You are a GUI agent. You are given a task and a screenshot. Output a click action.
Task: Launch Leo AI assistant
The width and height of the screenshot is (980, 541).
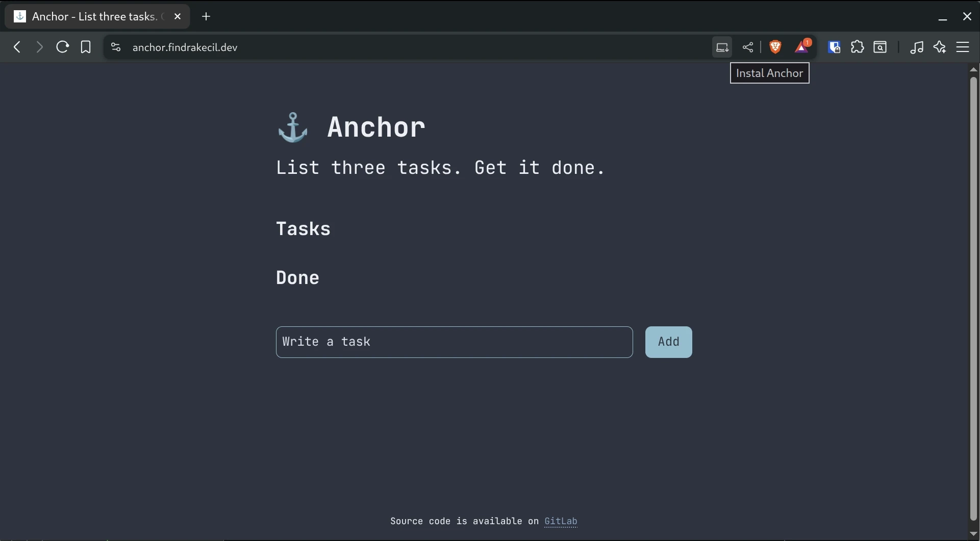[940, 47]
